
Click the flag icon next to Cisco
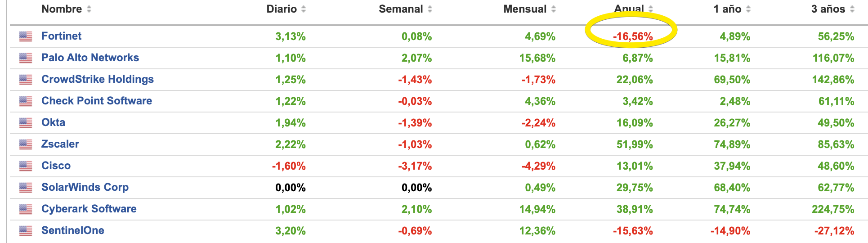[26, 166]
